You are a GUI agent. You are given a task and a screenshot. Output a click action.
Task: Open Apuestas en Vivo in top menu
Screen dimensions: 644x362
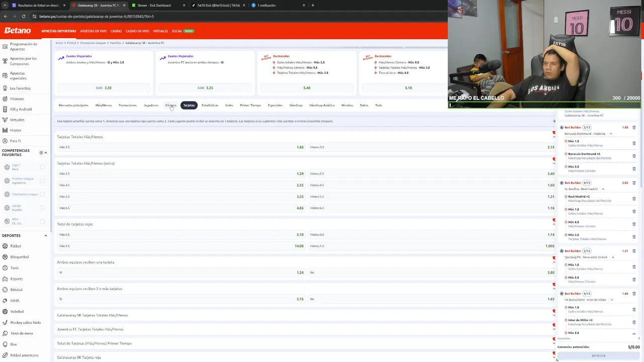point(93,31)
